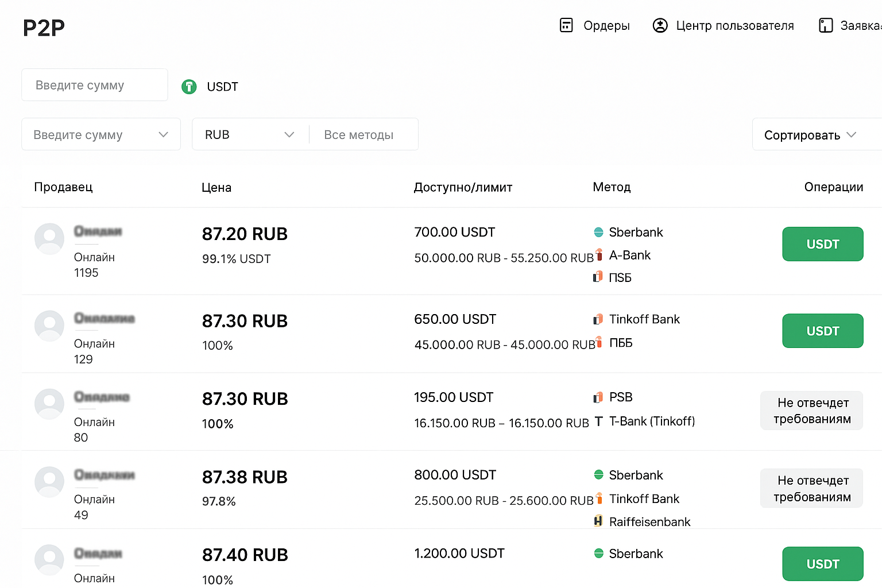
Task: Click USDT button for 87.20 RUB offer
Action: click(x=823, y=244)
